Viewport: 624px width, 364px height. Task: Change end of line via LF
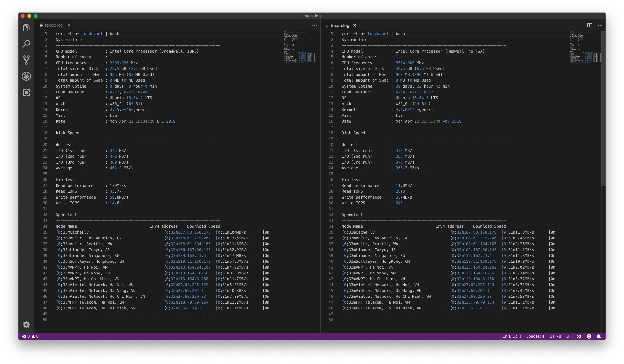[568, 336]
